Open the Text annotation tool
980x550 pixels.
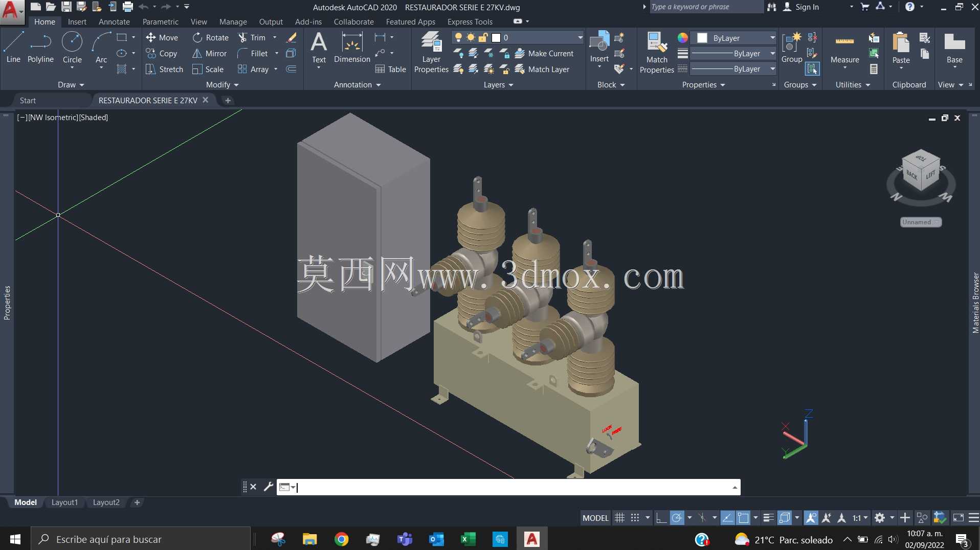click(319, 48)
